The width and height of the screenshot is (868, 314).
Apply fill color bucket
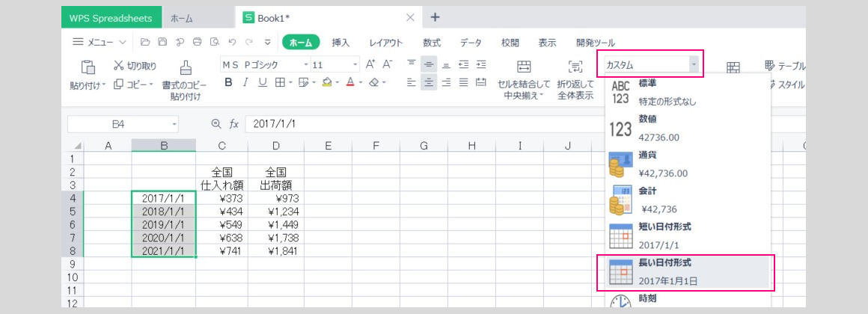[x=326, y=82]
